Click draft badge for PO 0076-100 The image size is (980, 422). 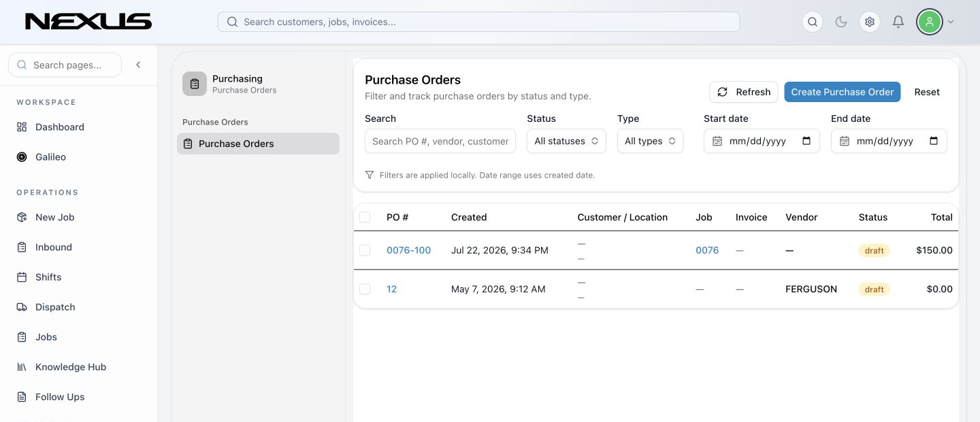click(x=874, y=250)
